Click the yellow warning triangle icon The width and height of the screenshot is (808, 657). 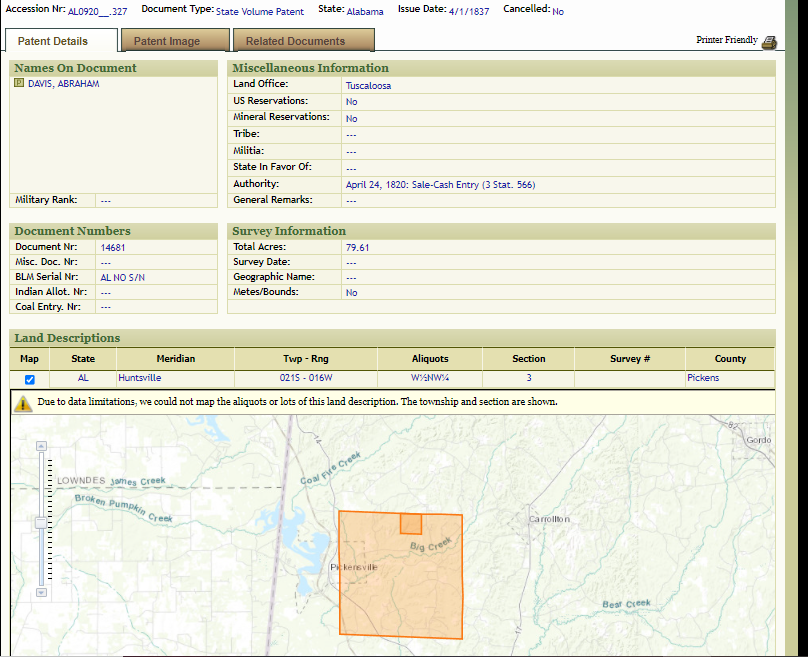pos(22,403)
